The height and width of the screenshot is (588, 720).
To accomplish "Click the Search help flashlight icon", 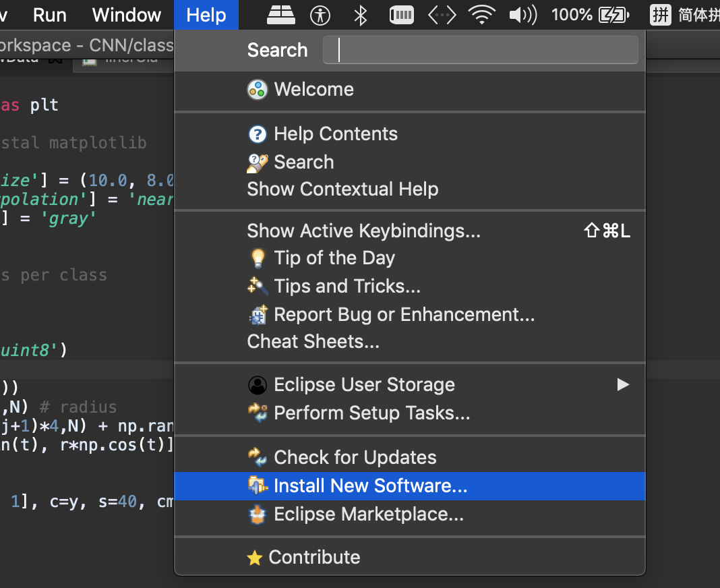I will pos(257,163).
